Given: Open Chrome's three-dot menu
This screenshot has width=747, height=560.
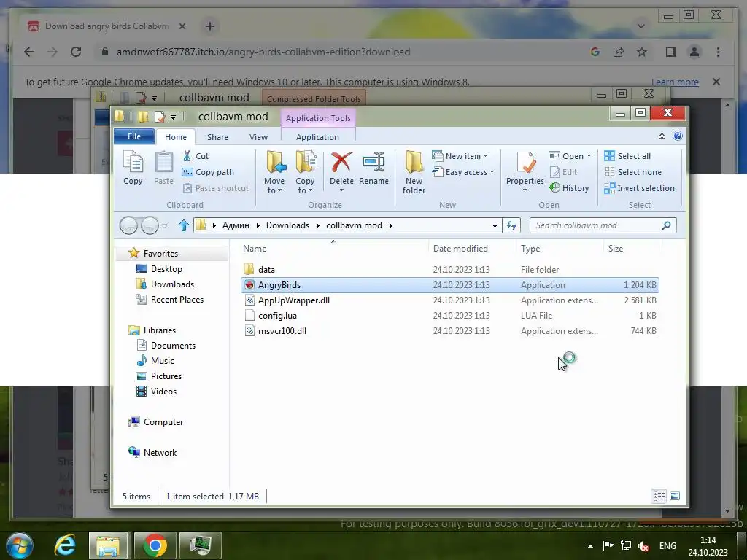Looking at the screenshot, I should click(x=718, y=52).
